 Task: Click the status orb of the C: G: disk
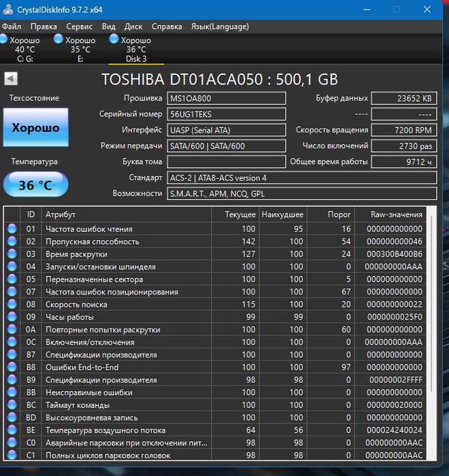coord(4,39)
